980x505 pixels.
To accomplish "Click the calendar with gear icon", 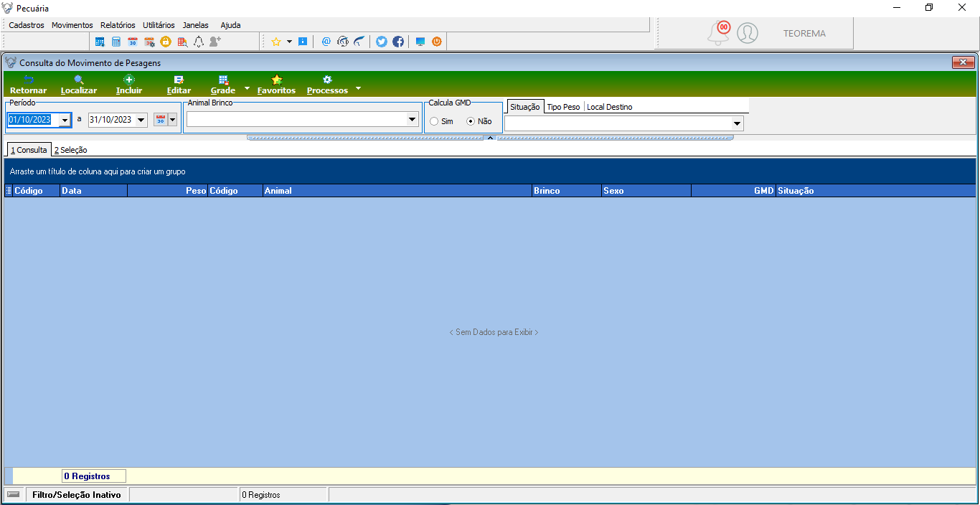I will (149, 42).
